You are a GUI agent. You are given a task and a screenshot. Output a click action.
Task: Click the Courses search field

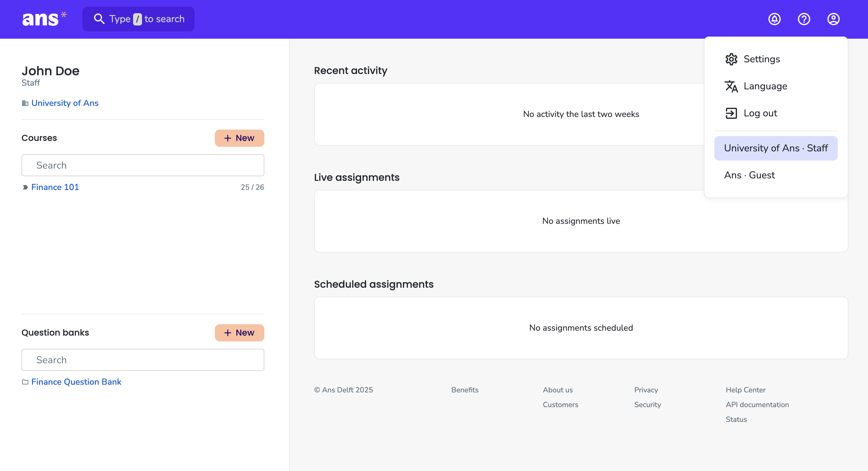click(x=143, y=165)
